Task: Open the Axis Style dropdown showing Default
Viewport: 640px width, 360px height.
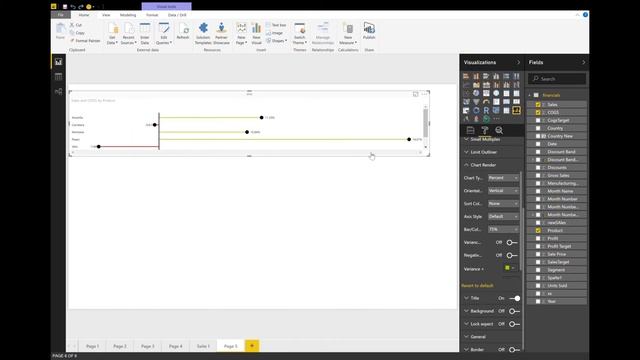Action: tap(503, 216)
